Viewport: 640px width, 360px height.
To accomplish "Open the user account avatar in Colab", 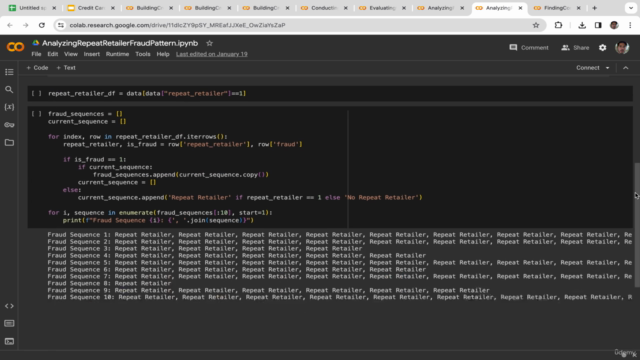I will point(622,48).
